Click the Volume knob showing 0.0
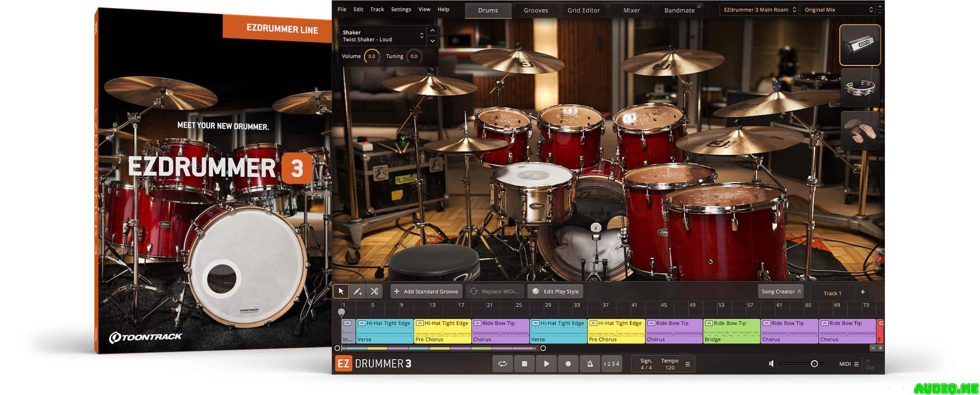This screenshot has width=980, height=395. click(372, 56)
